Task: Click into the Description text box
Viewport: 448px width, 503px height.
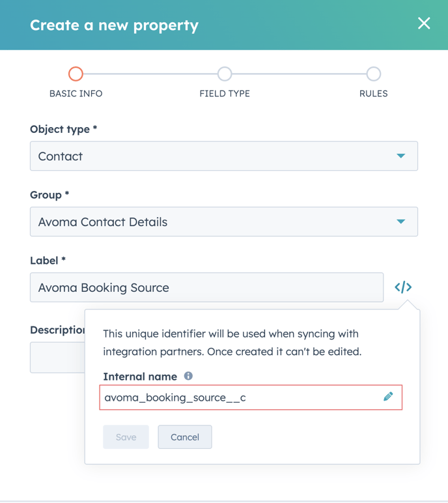Action: pos(57,357)
